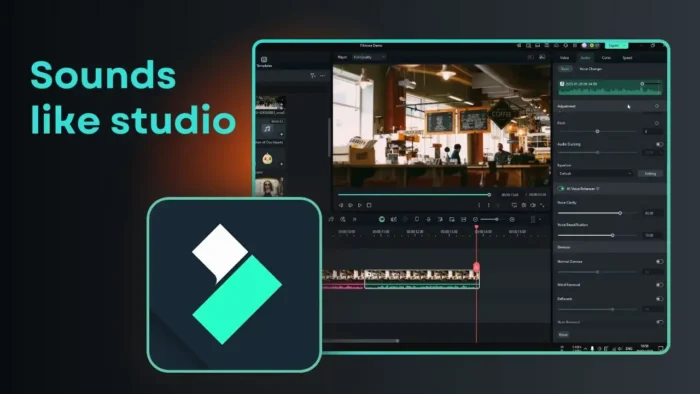Click the info icon beside AI Voice Enhancer
This screenshot has height=394, width=700.
tap(598, 189)
